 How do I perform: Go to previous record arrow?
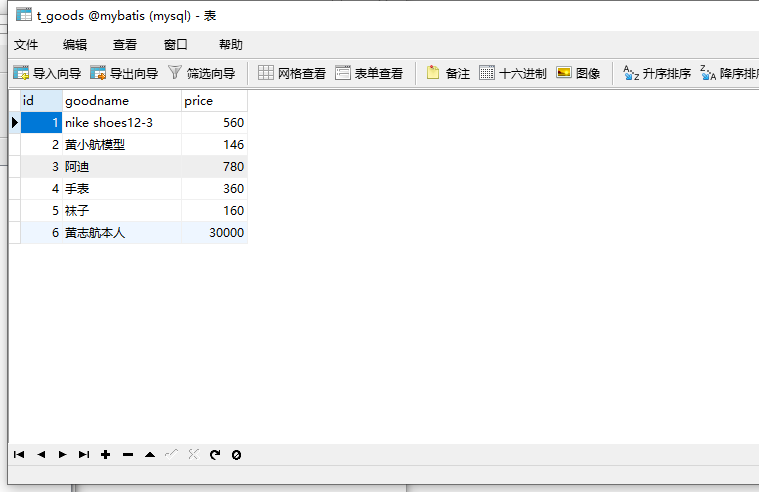(41, 454)
